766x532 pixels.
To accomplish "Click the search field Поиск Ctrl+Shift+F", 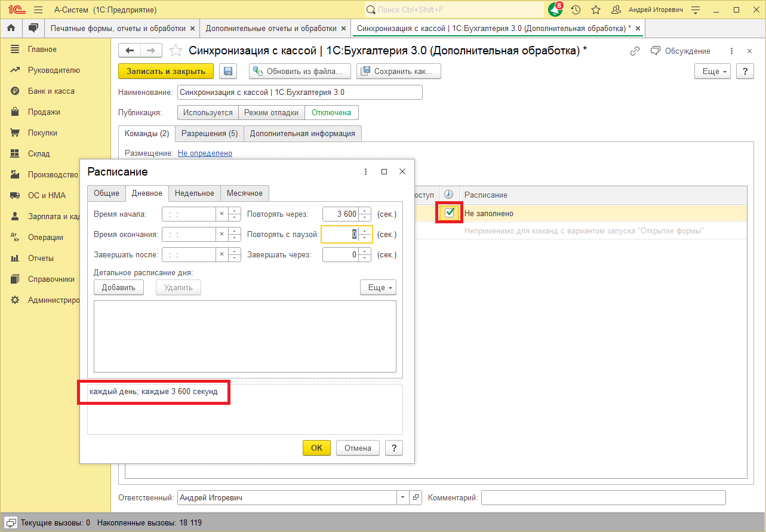I will click(x=454, y=10).
